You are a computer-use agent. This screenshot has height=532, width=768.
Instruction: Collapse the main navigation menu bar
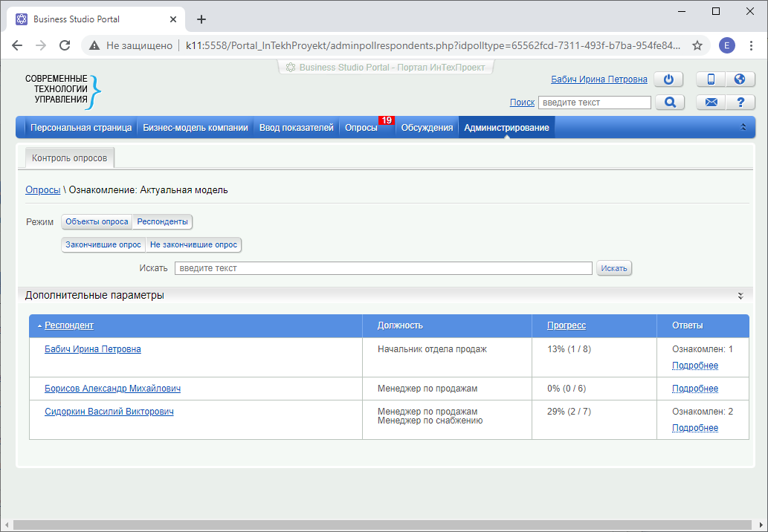coord(743,127)
